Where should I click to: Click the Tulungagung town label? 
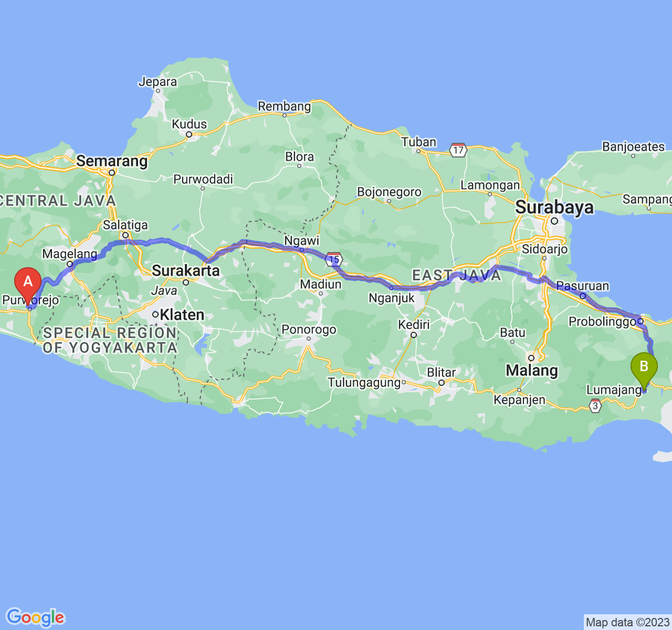[x=364, y=383]
